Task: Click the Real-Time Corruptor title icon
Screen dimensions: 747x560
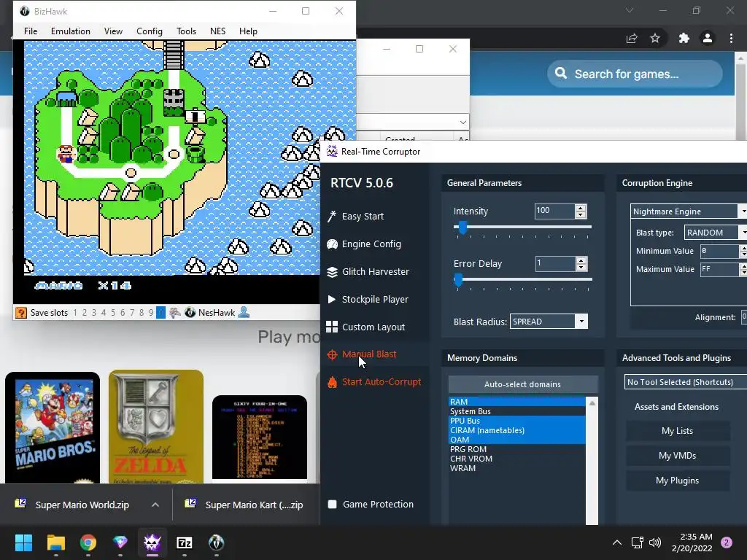Action: pos(332,152)
